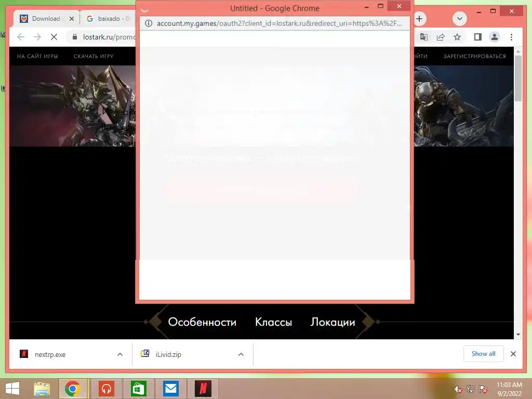Screen dimensions: 532x399
Task: Expand the tab search chevron
Action: (460, 19)
